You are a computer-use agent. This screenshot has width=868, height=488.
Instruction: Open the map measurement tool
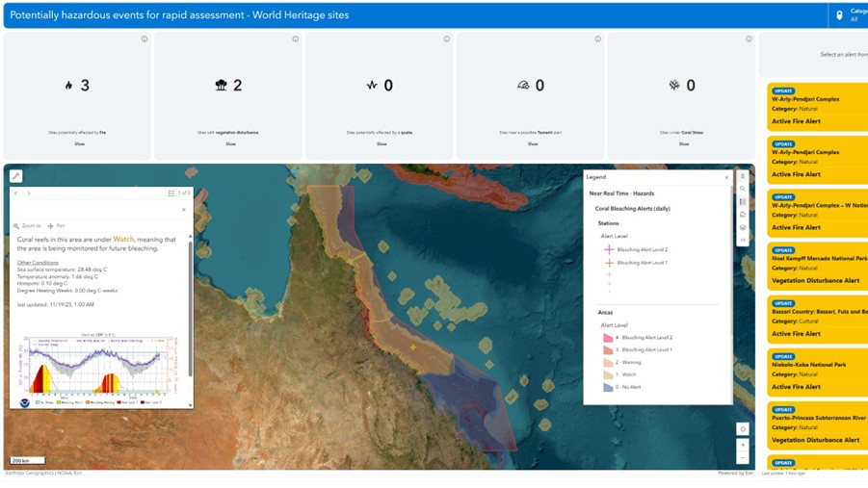(x=16, y=176)
